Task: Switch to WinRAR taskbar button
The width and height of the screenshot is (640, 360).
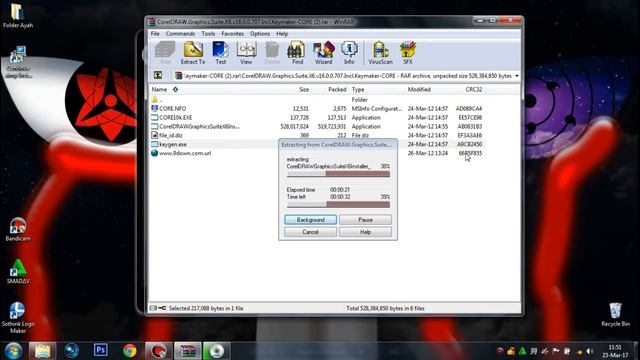Action: 188,351
